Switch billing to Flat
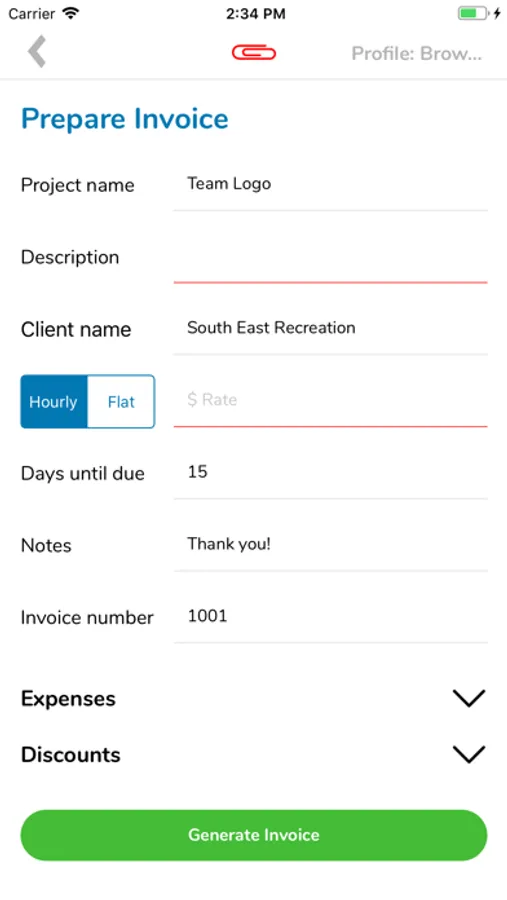 121,402
